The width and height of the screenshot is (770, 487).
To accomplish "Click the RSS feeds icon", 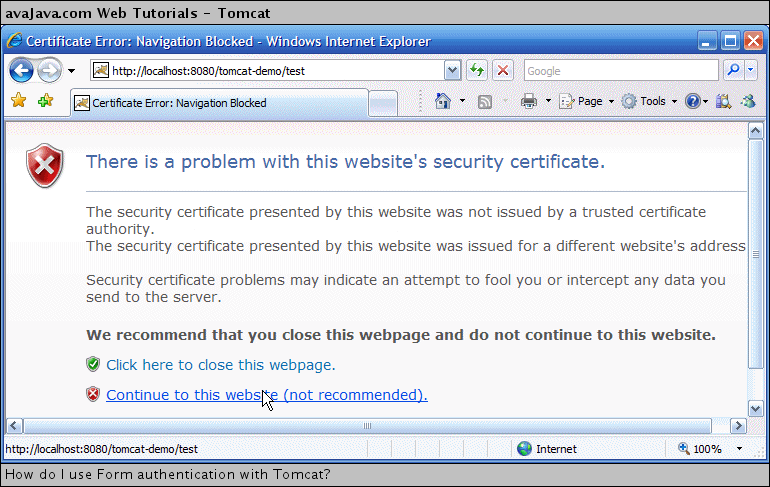I will pos(485,102).
